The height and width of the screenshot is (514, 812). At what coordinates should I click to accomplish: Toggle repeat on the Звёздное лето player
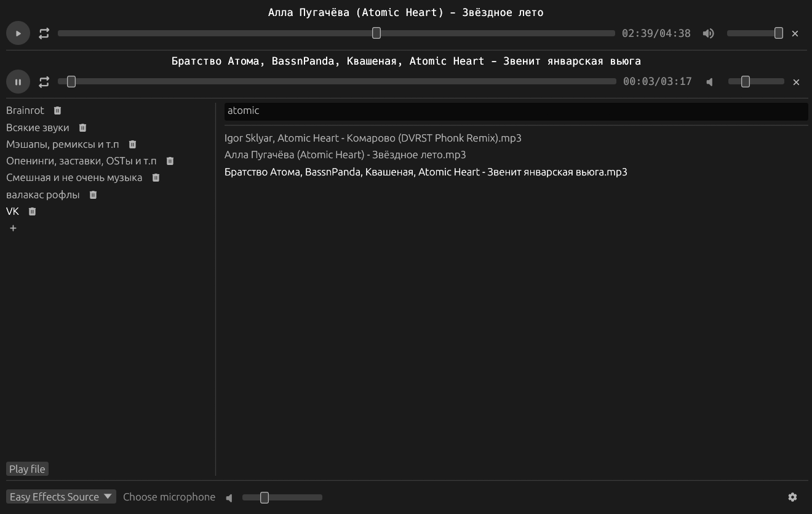click(x=43, y=33)
